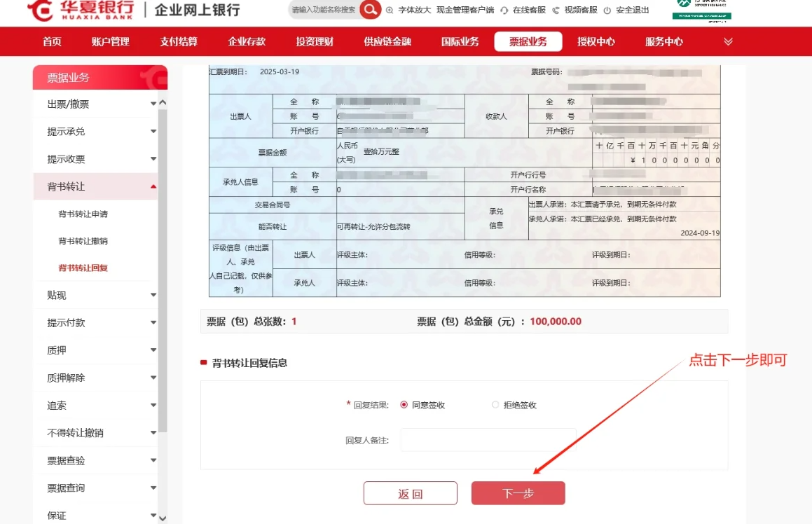Click the sidebar scroll up arrow

[x=163, y=102]
